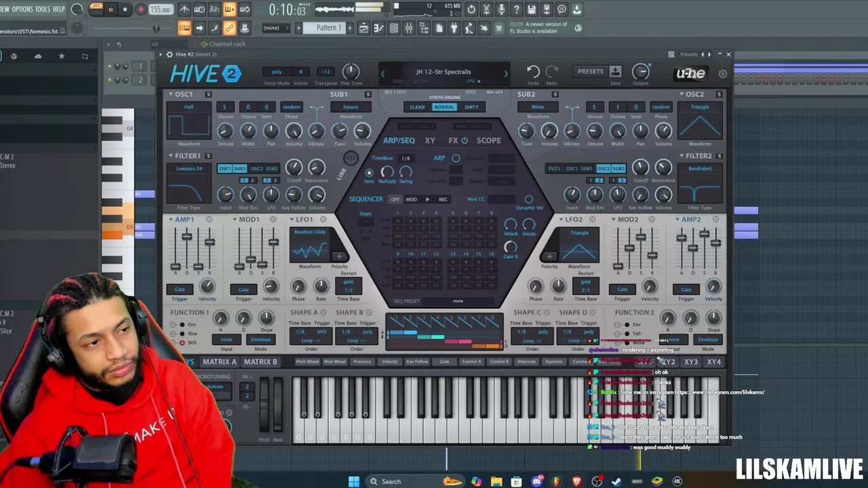This screenshot has height=488, width=868.
Task: Click the FL Studio help question-mark icon
Action: click(x=516, y=9)
